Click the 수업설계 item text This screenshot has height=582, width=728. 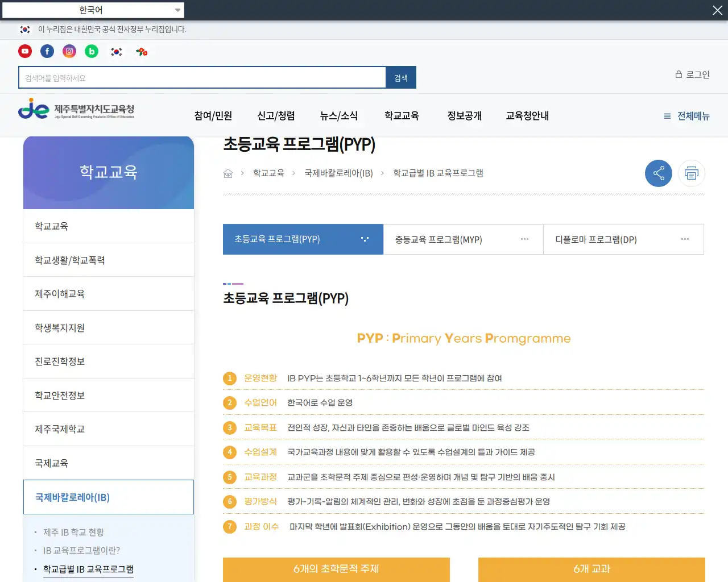(260, 452)
